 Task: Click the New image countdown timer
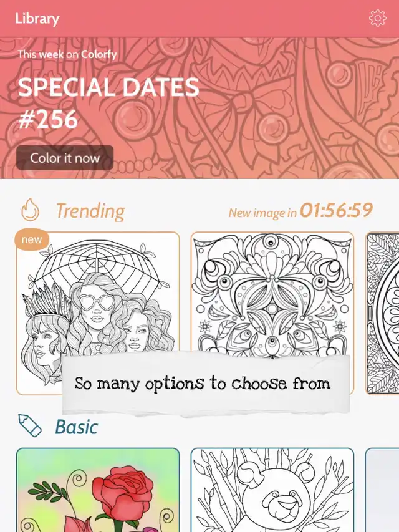tap(336, 210)
